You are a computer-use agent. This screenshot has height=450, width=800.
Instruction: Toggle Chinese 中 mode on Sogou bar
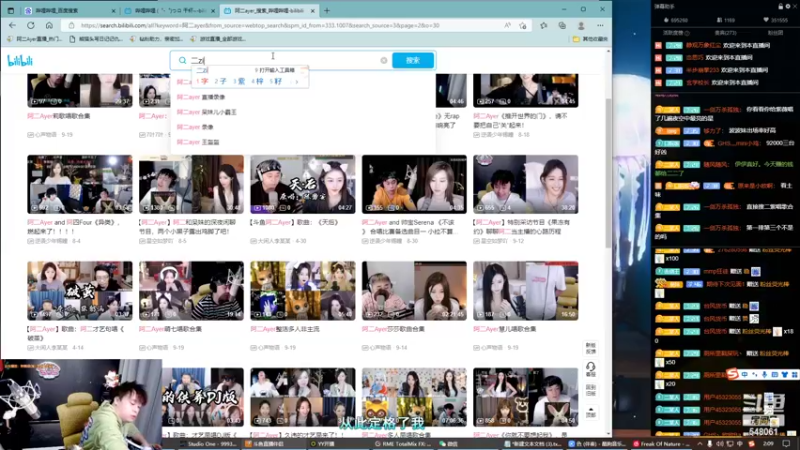point(745,374)
